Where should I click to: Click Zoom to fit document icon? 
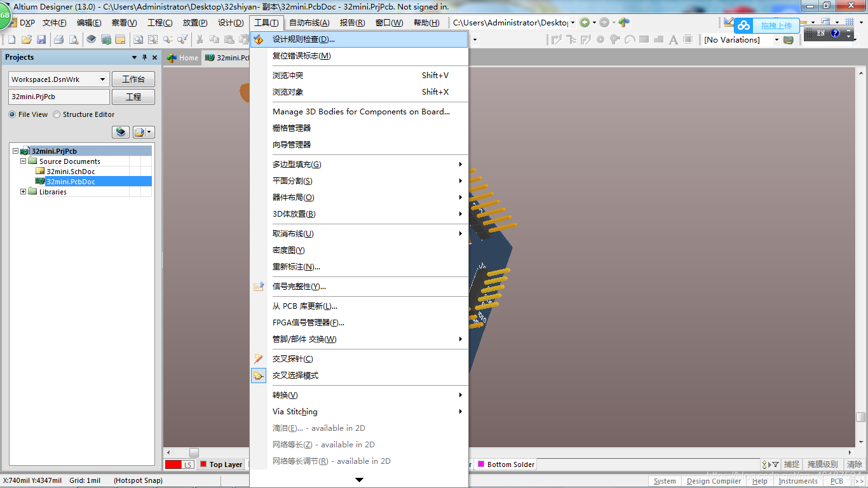[138, 39]
